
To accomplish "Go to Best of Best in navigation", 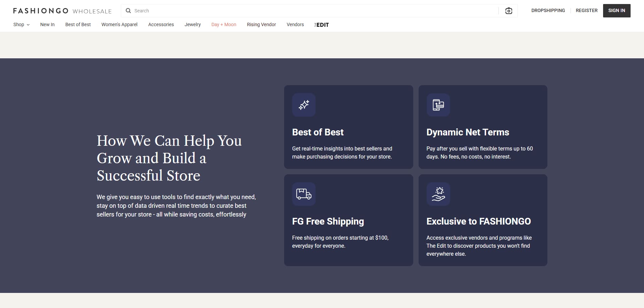I will [x=78, y=24].
